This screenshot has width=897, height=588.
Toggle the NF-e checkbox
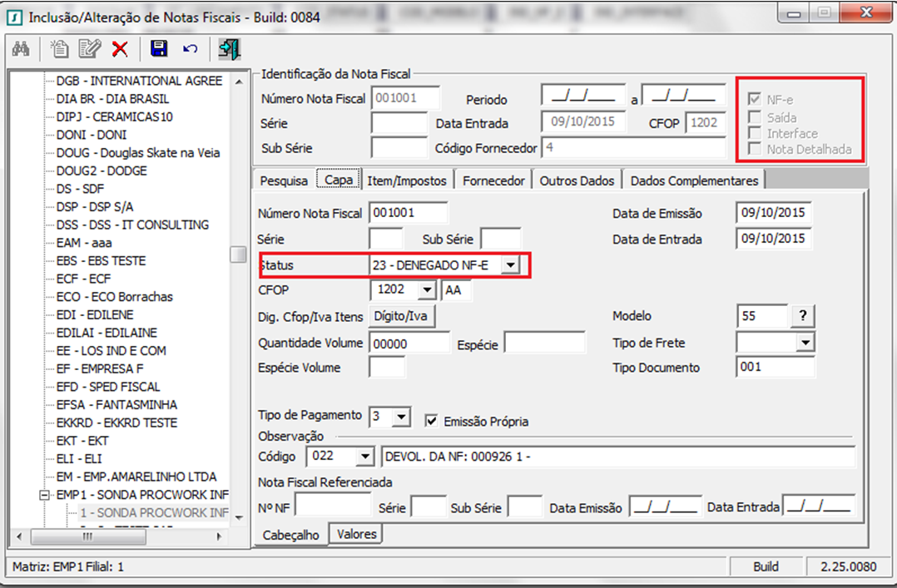point(755,99)
